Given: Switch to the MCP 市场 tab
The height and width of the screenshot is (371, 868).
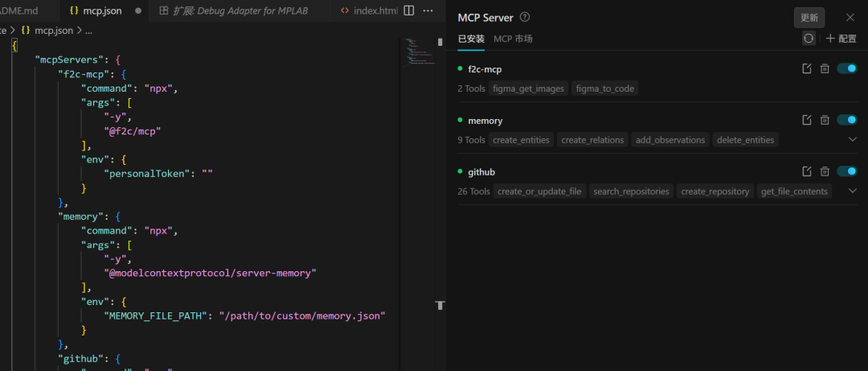Looking at the screenshot, I should [x=513, y=39].
